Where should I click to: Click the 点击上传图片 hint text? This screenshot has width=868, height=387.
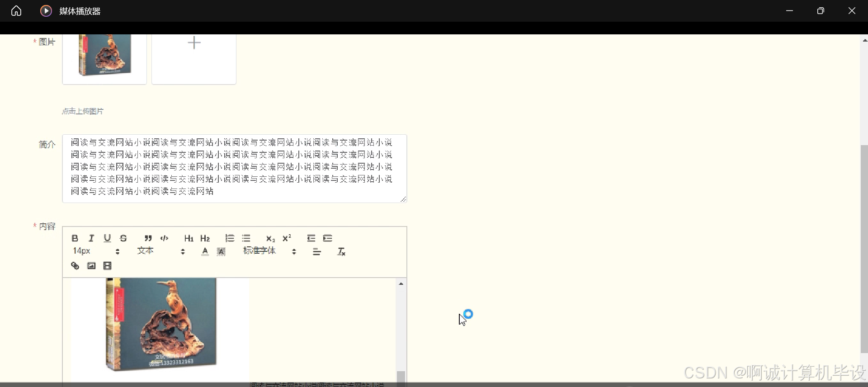[x=83, y=111]
